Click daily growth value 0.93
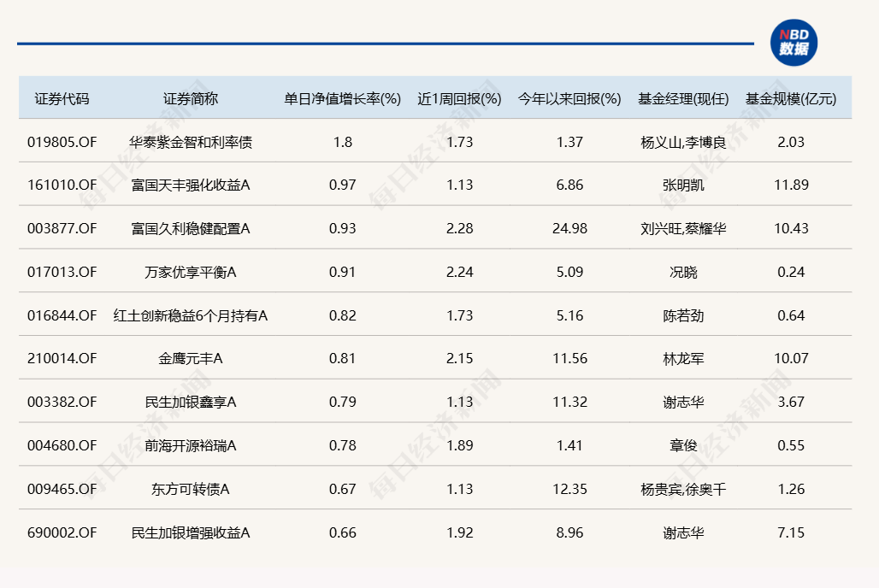This screenshot has height=588, width=879. tap(343, 228)
